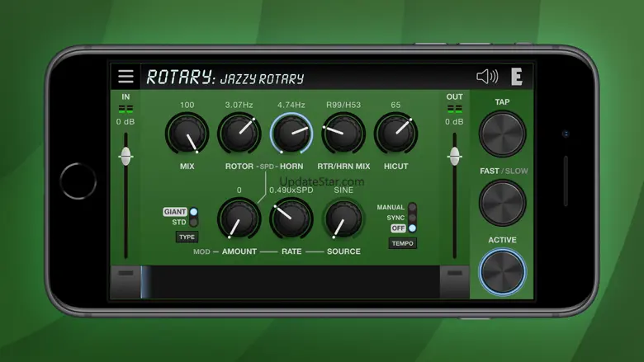Image resolution: width=644 pixels, height=362 pixels.
Task: Click the OFF tempo label
Action: point(398,228)
